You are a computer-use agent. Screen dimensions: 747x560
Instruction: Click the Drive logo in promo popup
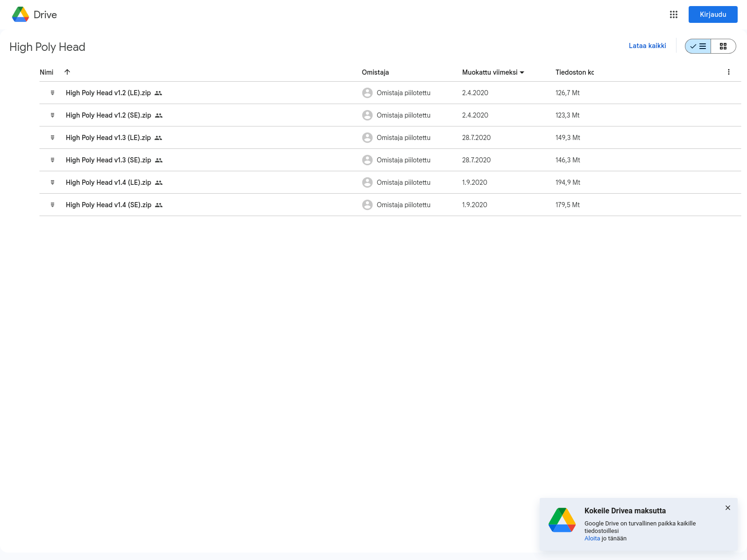coord(562,520)
